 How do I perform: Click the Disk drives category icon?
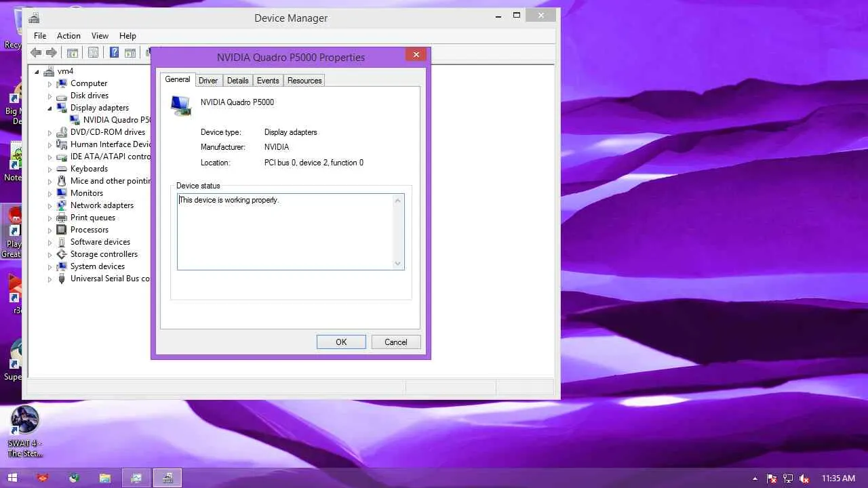pos(62,96)
